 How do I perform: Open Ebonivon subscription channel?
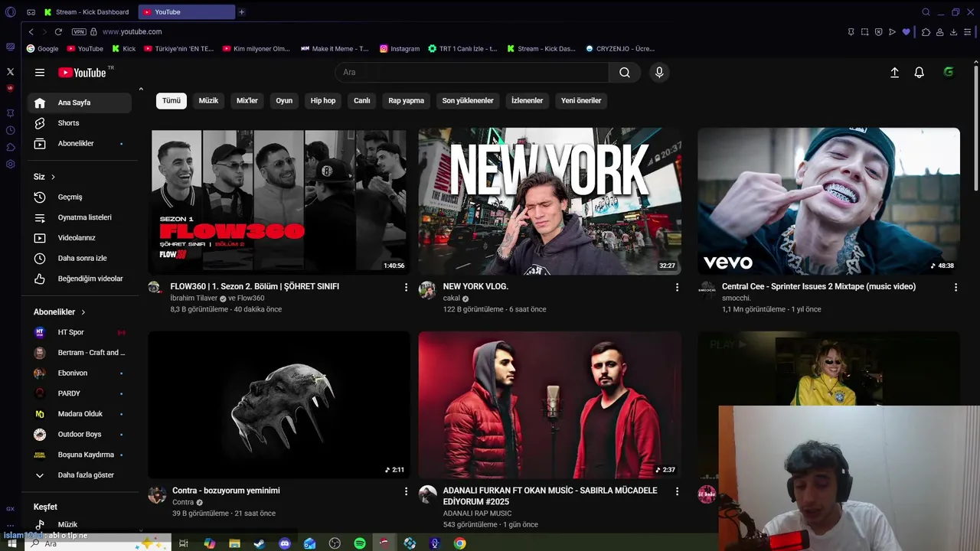pos(80,373)
